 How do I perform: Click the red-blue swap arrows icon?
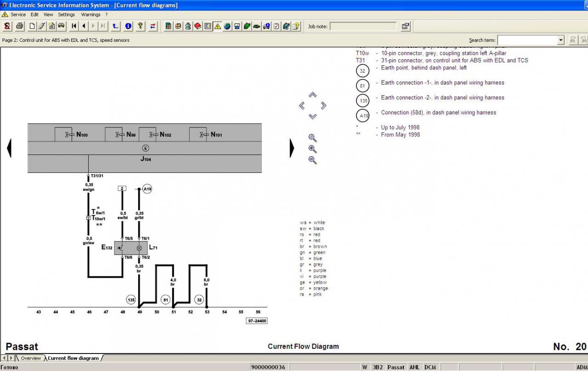tap(153, 26)
